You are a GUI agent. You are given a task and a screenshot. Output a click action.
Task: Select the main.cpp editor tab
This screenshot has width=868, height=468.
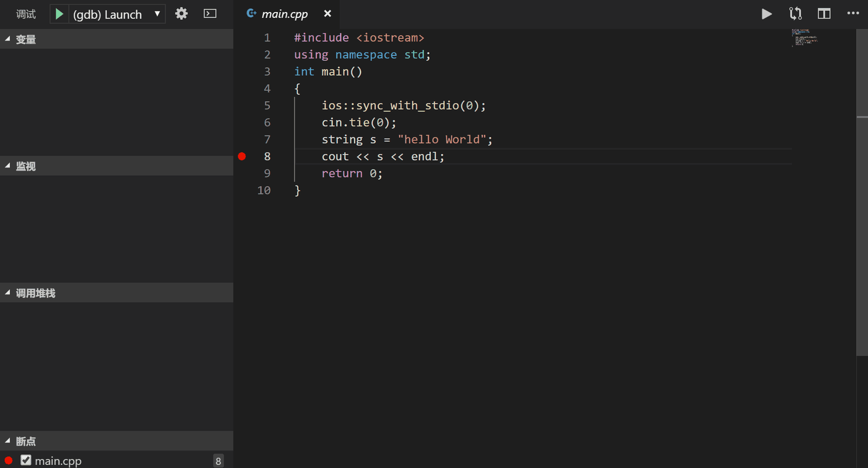pyautogui.click(x=283, y=13)
